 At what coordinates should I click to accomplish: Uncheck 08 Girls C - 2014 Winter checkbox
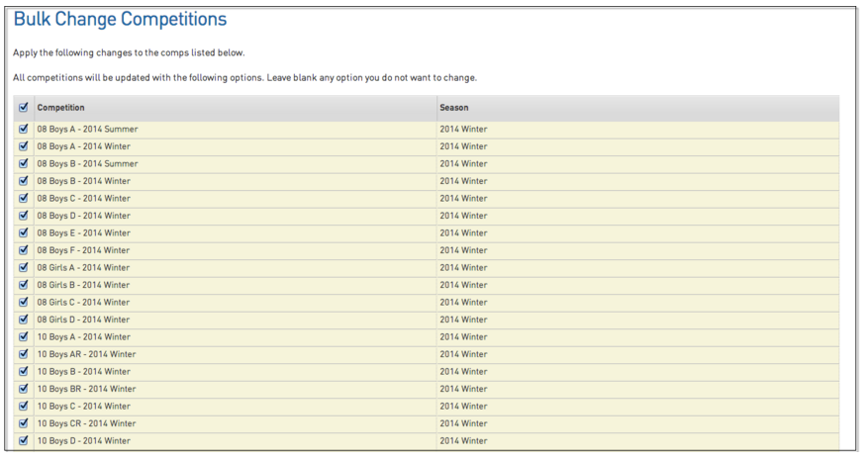(23, 302)
